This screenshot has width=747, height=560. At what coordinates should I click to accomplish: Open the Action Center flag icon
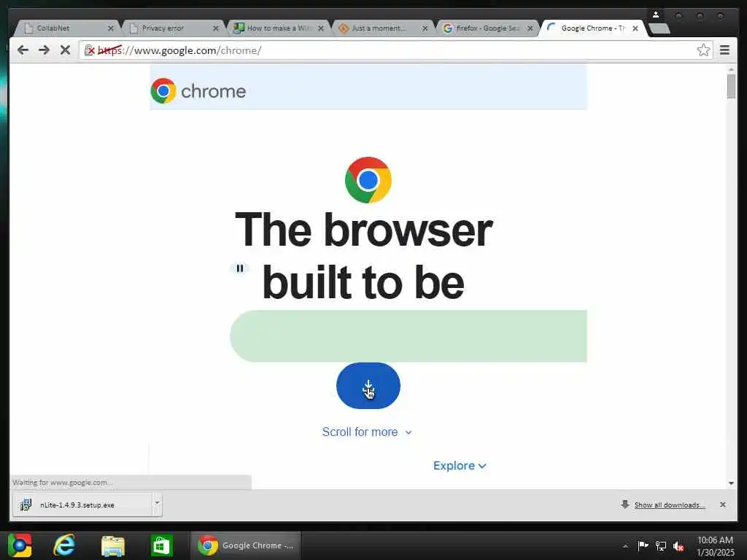point(643,545)
